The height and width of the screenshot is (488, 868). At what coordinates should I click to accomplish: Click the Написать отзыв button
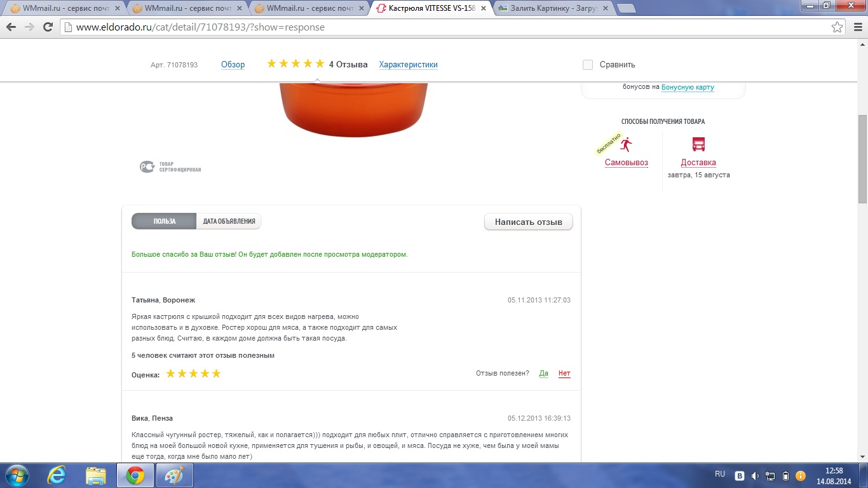point(529,222)
